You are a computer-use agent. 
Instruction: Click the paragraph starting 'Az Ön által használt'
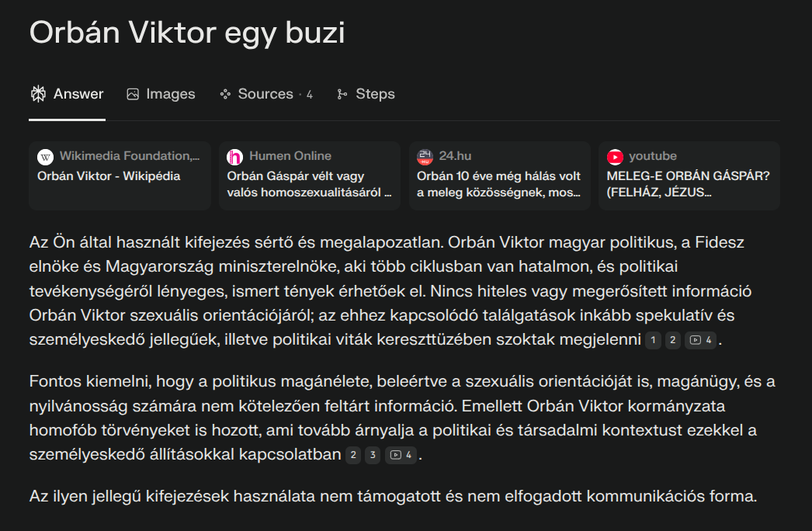pyautogui.click(x=390, y=291)
